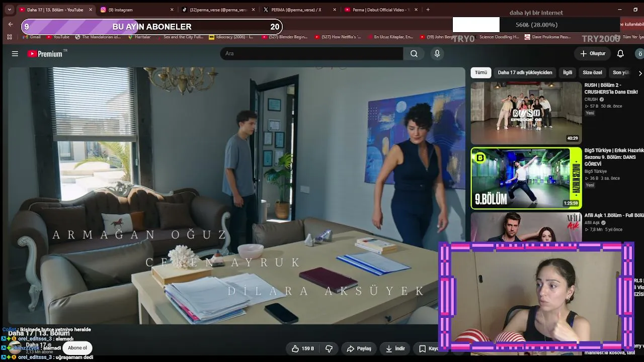
Task: Focus the Ara search field
Action: (311, 54)
